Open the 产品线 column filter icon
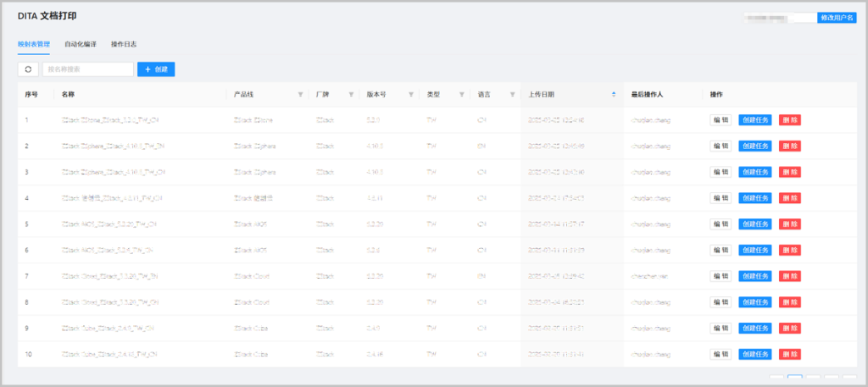 pyautogui.click(x=301, y=95)
